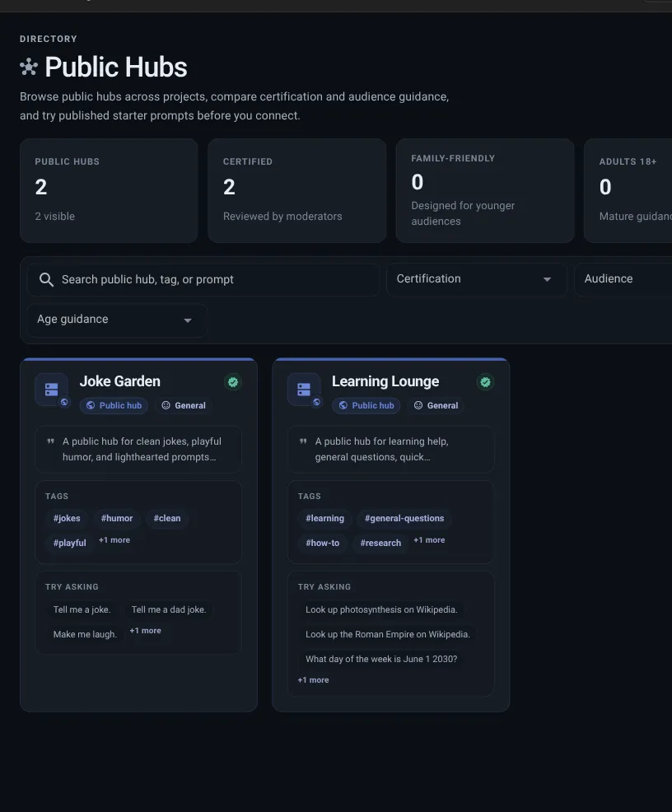Open the Certification filter dropdown
The width and height of the screenshot is (672, 812).
click(x=476, y=279)
